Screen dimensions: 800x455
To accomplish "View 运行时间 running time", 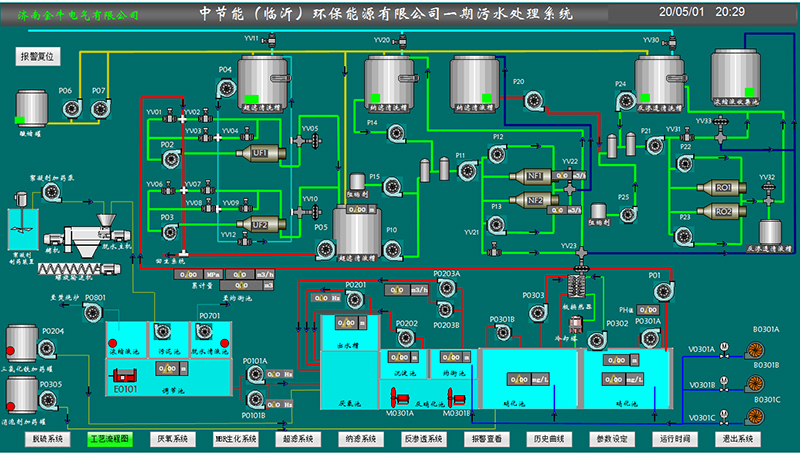I will tap(674, 439).
